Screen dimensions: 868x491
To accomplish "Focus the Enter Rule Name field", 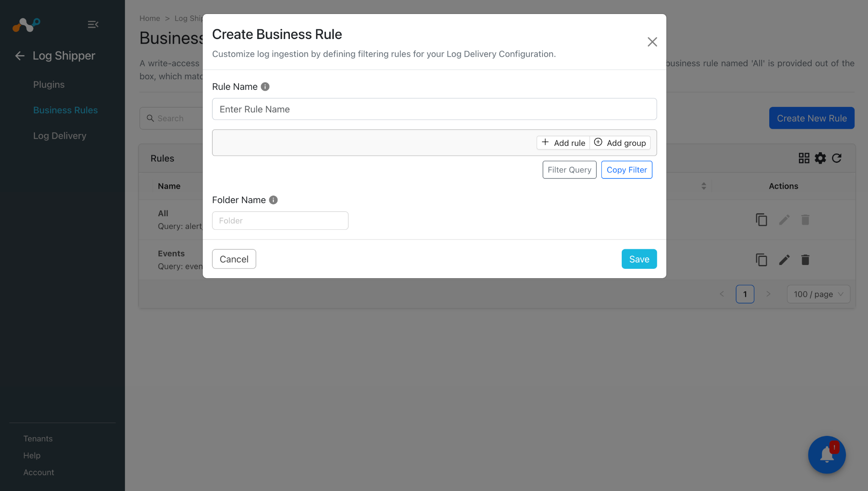I will click(x=434, y=109).
